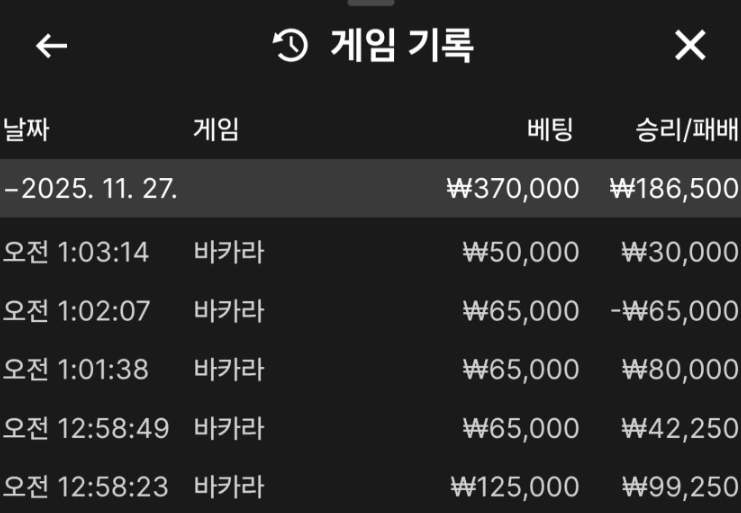Click the ₩125,000 bet amount
This screenshot has height=513, width=741.
pos(515,488)
